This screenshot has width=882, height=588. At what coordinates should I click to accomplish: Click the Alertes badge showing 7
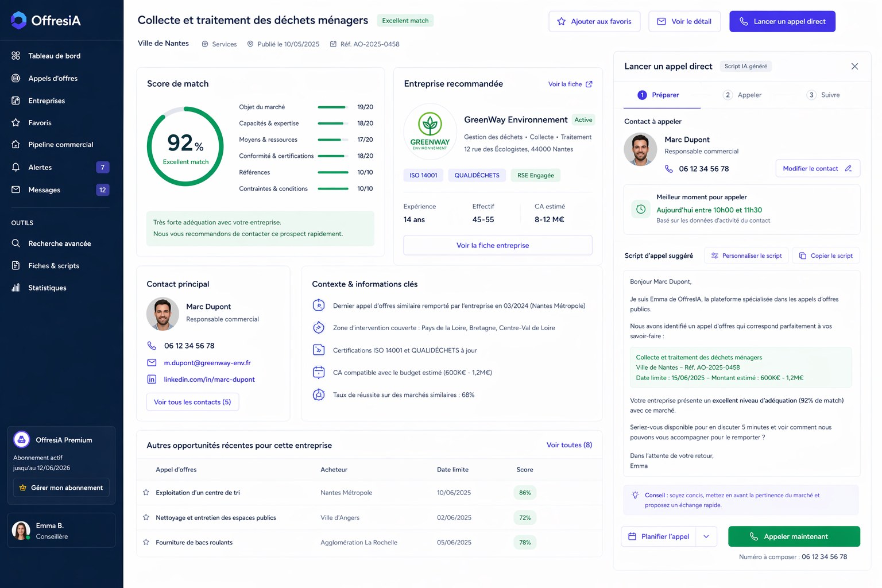click(103, 167)
